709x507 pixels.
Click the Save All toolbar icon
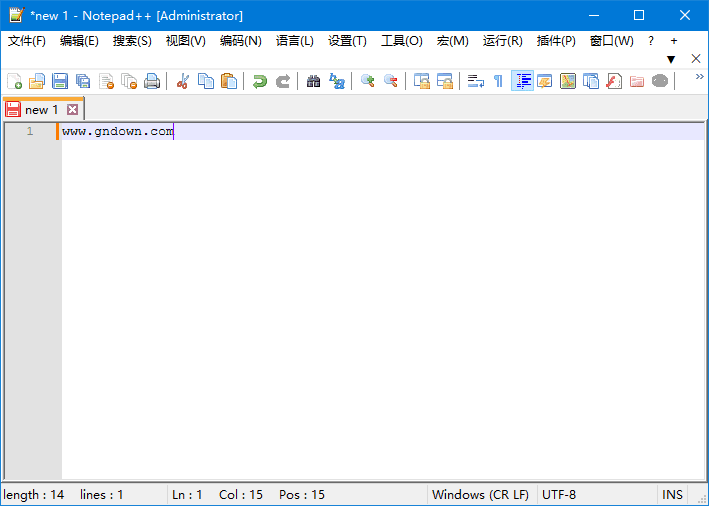coord(83,81)
